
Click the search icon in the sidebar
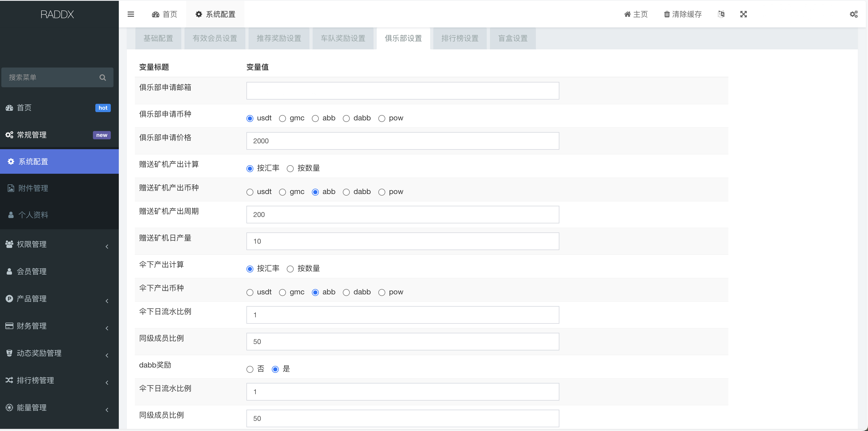[103, 77]
